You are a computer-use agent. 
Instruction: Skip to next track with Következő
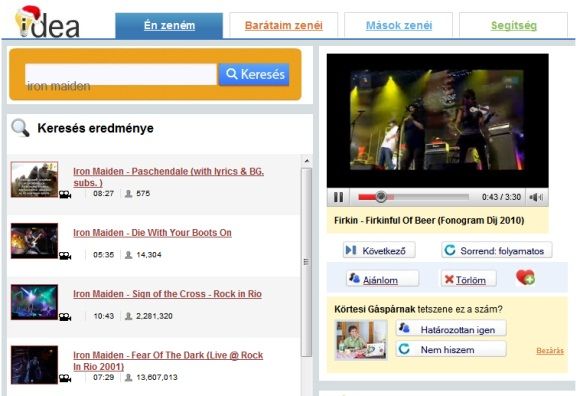pos(379,250)
